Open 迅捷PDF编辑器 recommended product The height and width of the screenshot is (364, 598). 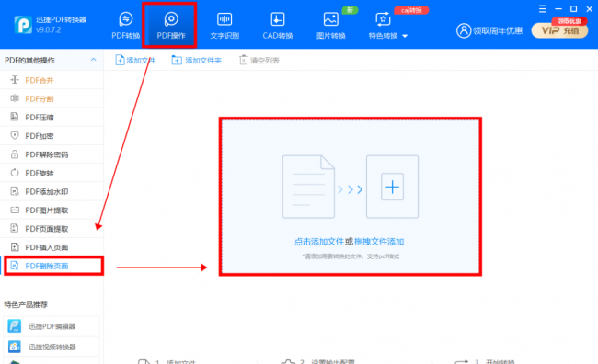coord(52,326)
